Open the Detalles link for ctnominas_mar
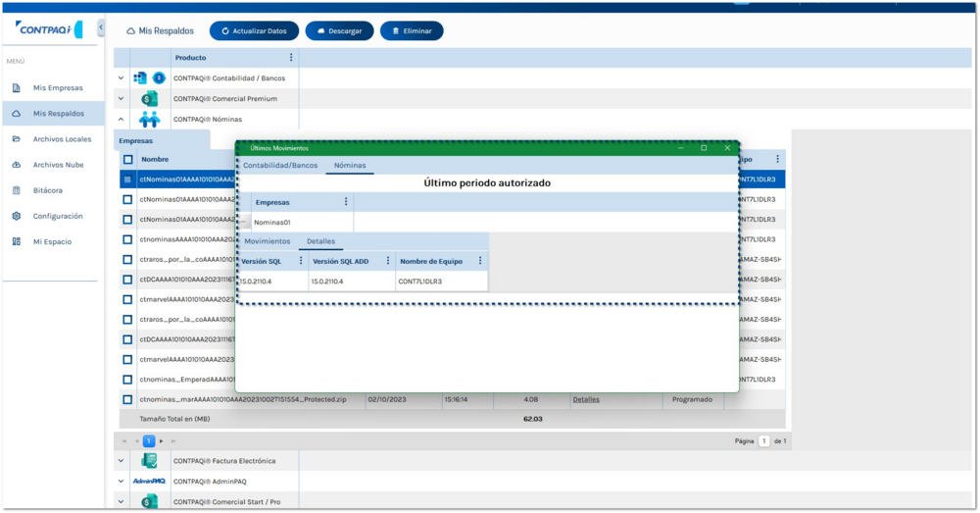Image resolution: width=980 pixels, height=513 pixels. point(585,399)
